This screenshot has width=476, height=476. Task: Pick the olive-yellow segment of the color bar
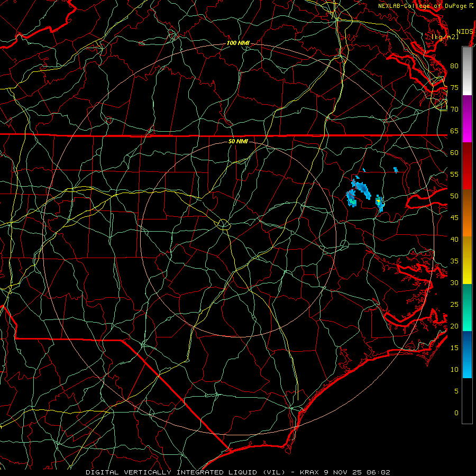(467, 260)
